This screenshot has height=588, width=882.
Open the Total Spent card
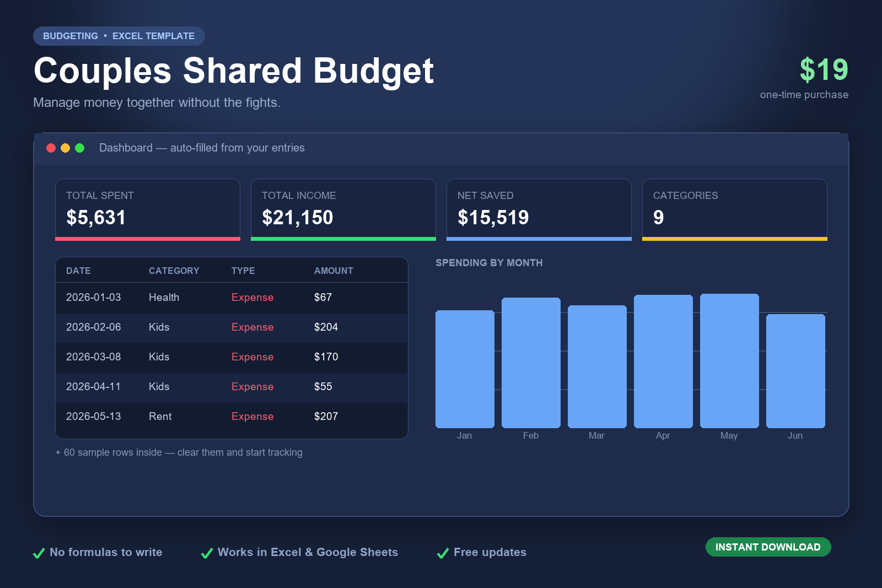click(x=148, y=209)
